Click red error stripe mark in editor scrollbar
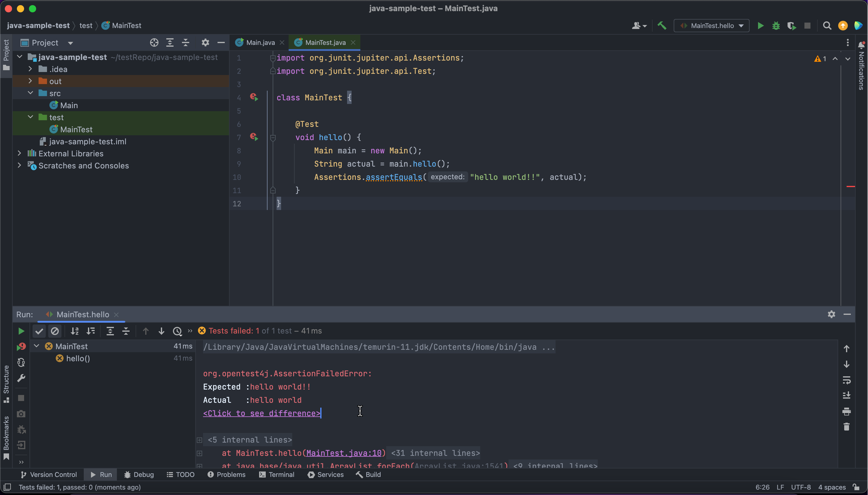Image resolution: width=868 pixels, height=495 pixels. pos(850,186)
